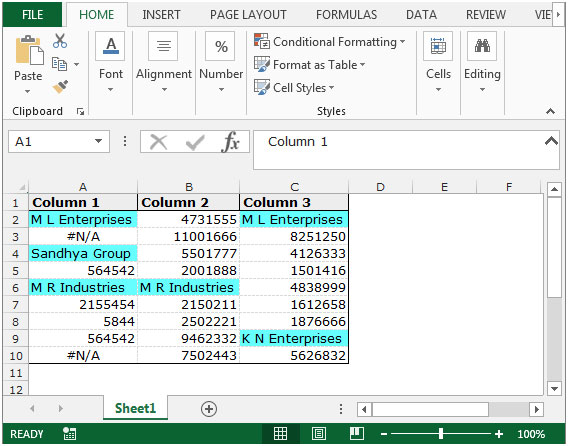Expand the Cells dropdown arrow

click(x=438, y=89)
